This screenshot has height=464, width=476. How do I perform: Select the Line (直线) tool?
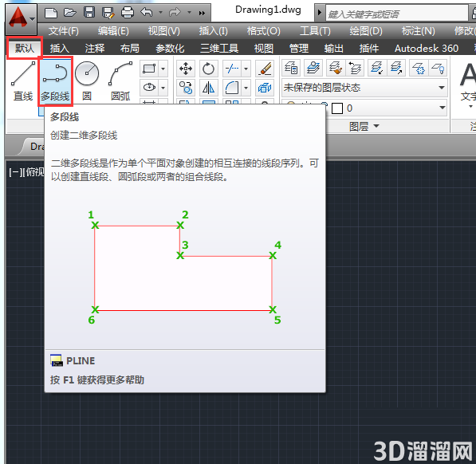(23, 81)
